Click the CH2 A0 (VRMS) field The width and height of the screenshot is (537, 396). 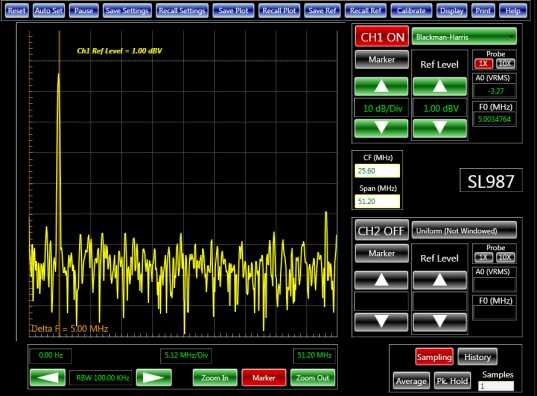coord(495,285)
